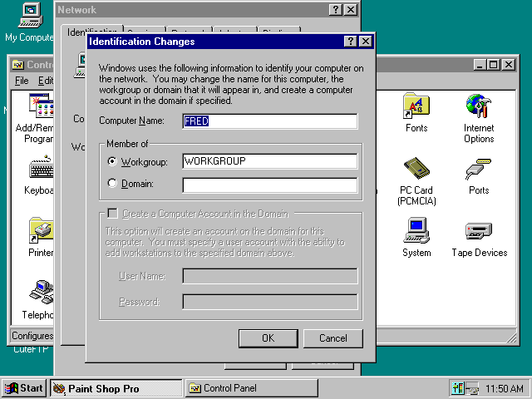This screenshot has width=532, height=399.
Task: Close the Identification Changes dialog
Action: pyautogui.click(x=366, y=42)
